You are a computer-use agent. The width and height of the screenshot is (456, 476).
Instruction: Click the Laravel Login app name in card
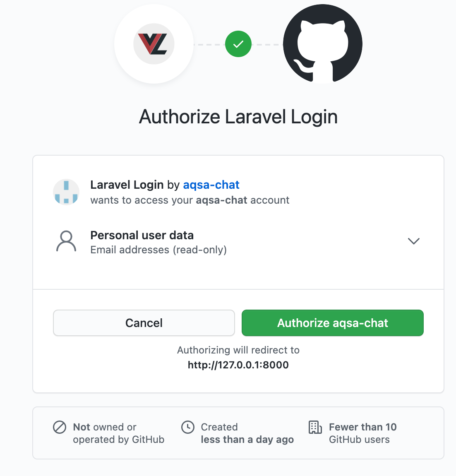coord(127,185)
